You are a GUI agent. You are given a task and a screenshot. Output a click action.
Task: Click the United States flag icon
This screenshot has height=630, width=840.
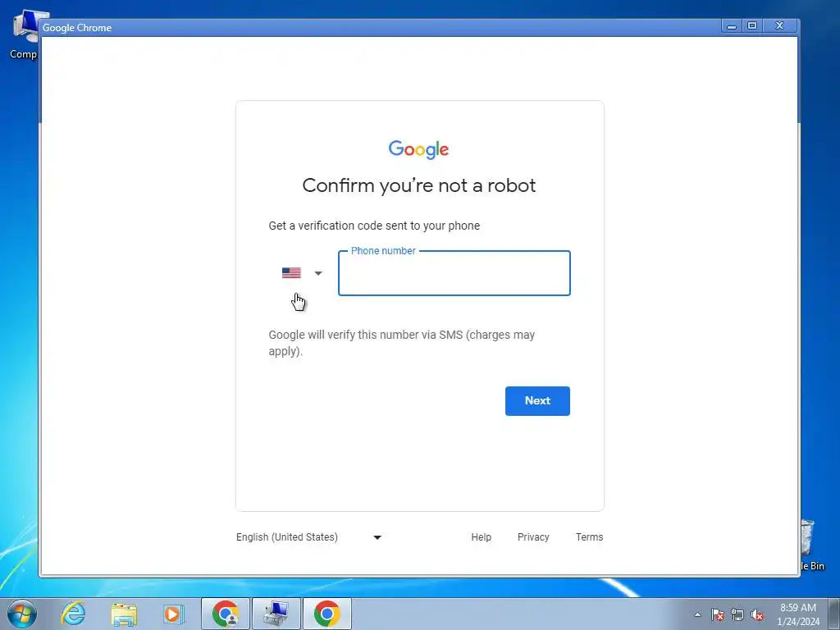pyautogui.click(x=291, y=273)
